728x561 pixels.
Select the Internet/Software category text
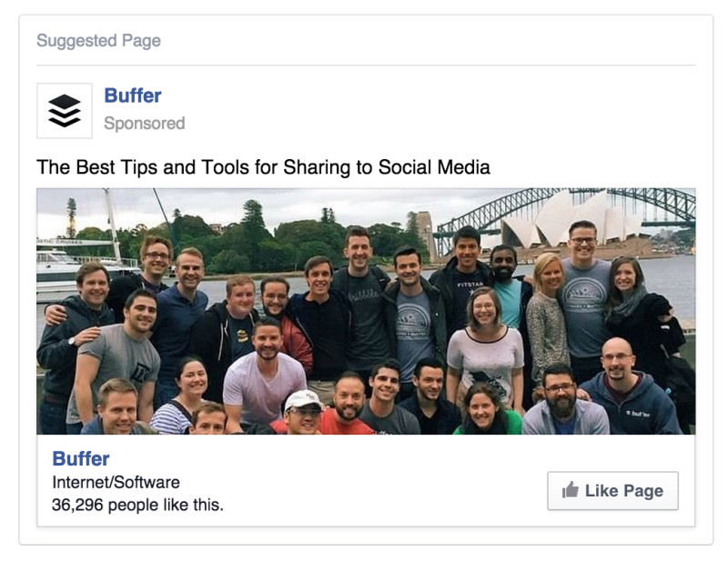pos(116,482)
